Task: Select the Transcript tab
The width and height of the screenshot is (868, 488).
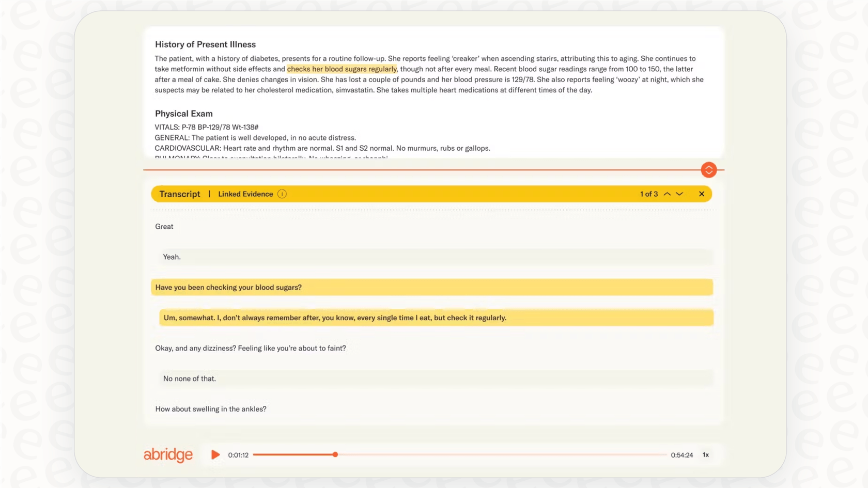Action: (x=179, y=194)
